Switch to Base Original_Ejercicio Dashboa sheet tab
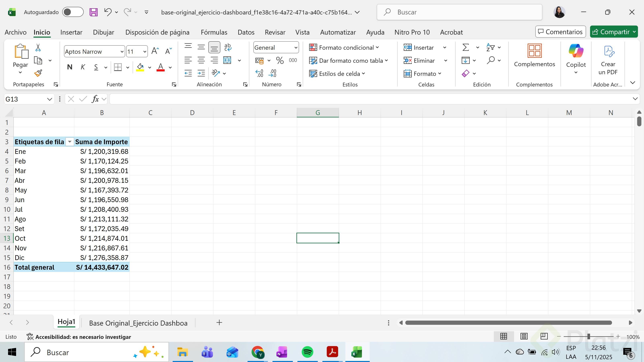This screenshot has height=362, width=644. coord(138,323)
